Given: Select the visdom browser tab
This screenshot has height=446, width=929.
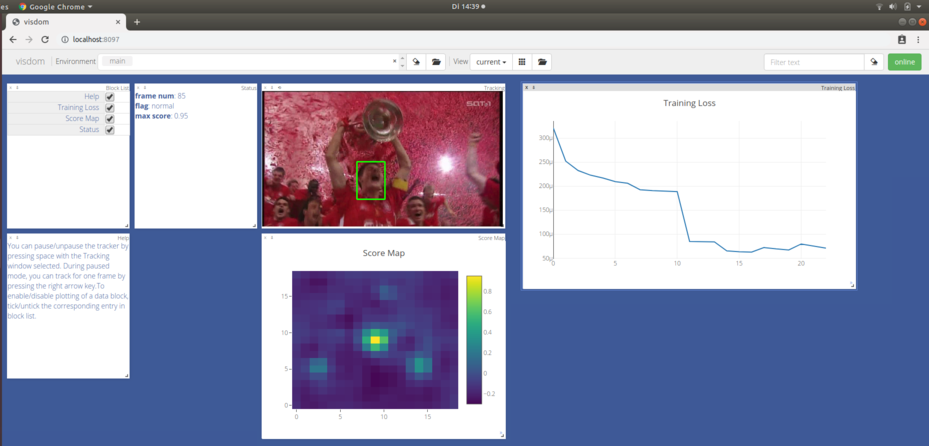Looking at the screenshot, I should pyautogui.click(x=65, y=22).
